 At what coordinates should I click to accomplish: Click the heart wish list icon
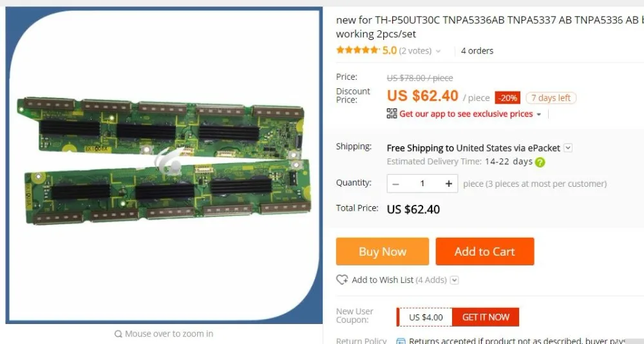point(342,280)
